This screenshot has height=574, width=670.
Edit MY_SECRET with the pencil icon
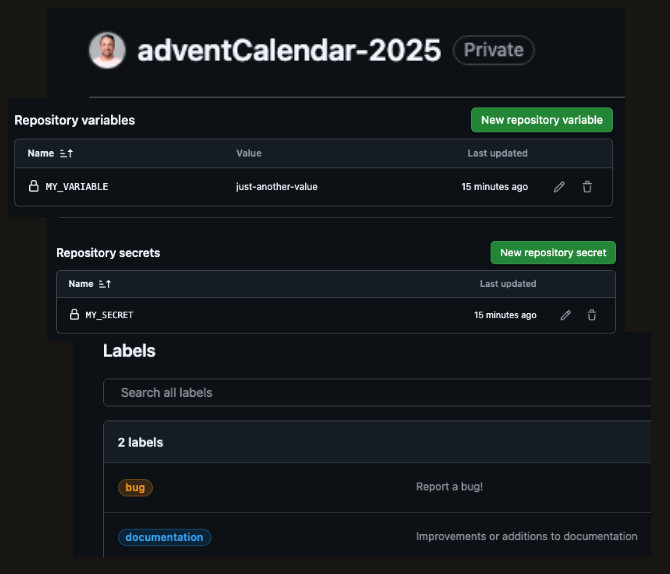coord(566,315)
